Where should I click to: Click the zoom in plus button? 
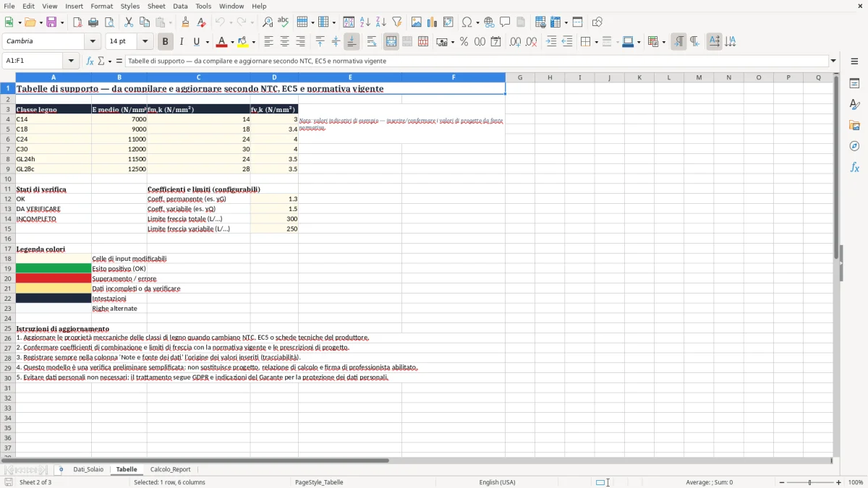pyautogui.click(x=839, y=482)
